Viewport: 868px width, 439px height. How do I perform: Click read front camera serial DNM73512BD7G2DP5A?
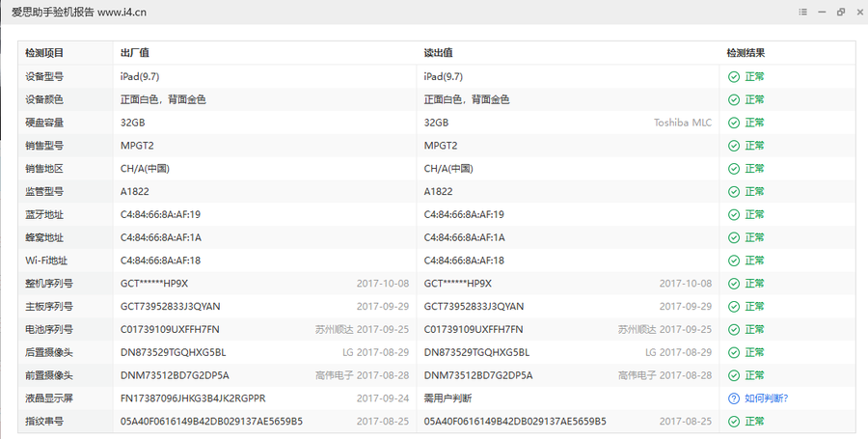pos(478,375)
